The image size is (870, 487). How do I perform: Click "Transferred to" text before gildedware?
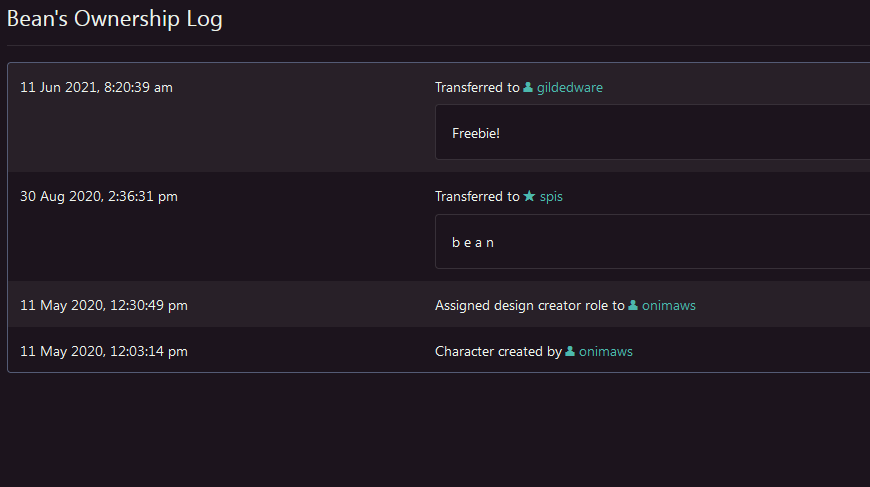click(x=477, y=88)
